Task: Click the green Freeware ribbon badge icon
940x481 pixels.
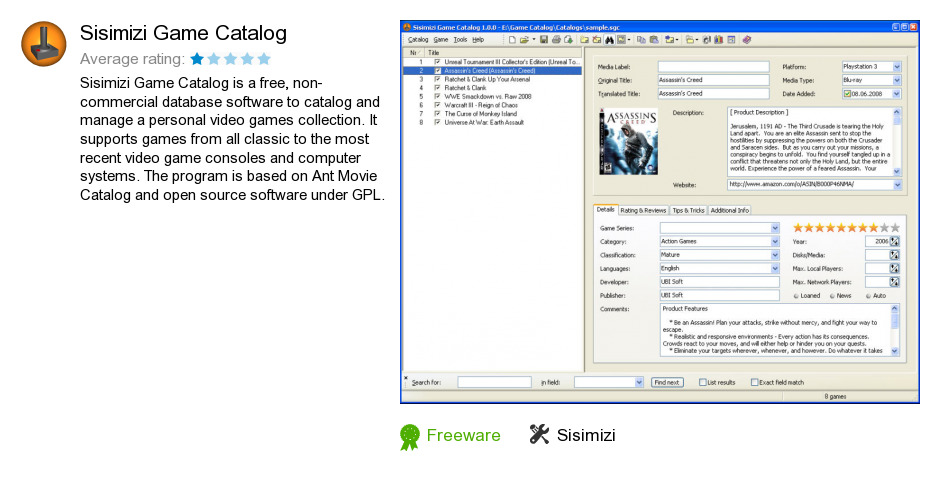Action: coord(410,437)
